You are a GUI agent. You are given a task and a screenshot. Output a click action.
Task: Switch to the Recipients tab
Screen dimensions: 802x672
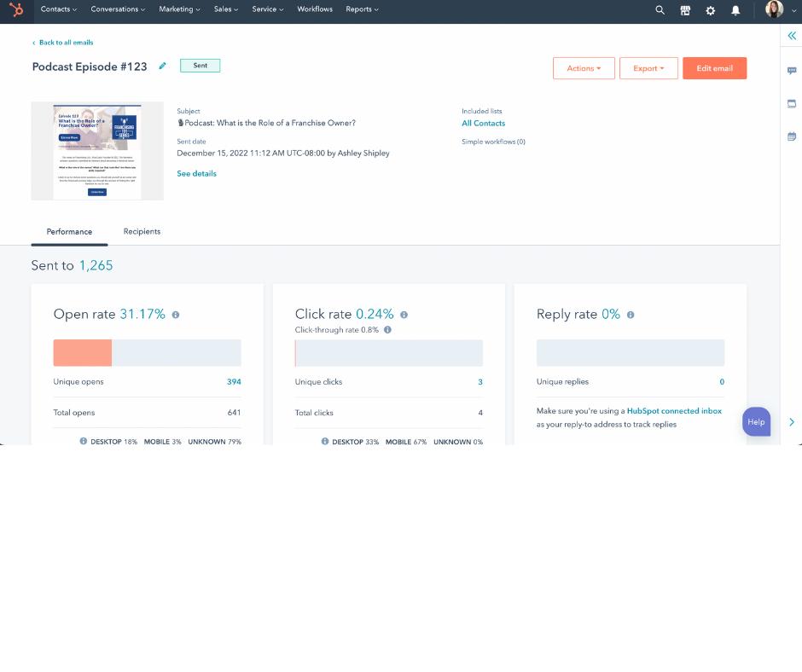click(142, 232)
